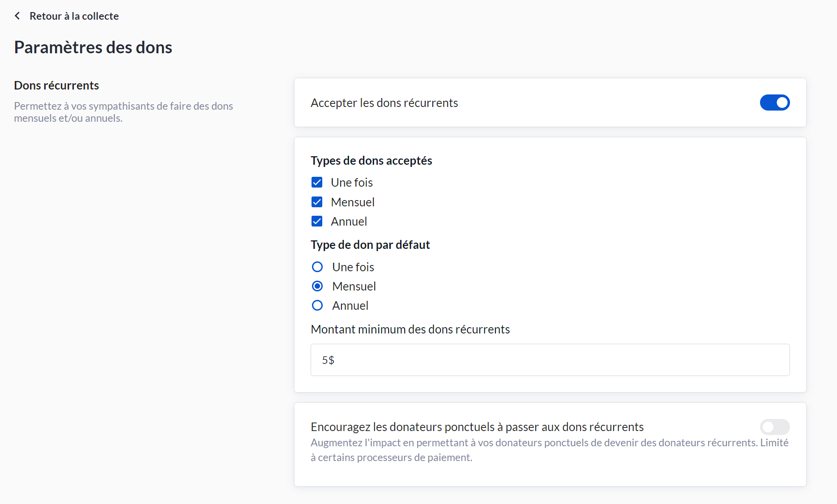
Task: Click the 'Paramètres des dons' page title
Action: pyautogui.click(x=93, y=47)
